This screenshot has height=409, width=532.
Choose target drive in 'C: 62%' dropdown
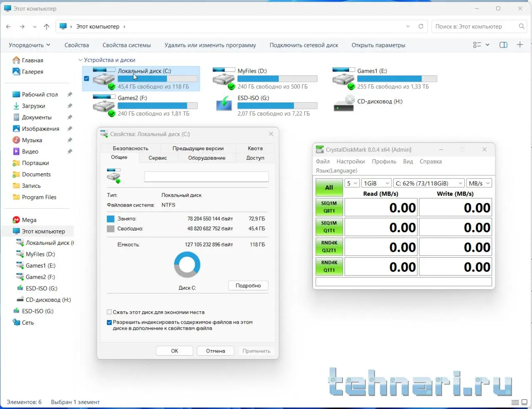(x=429, y=183)
